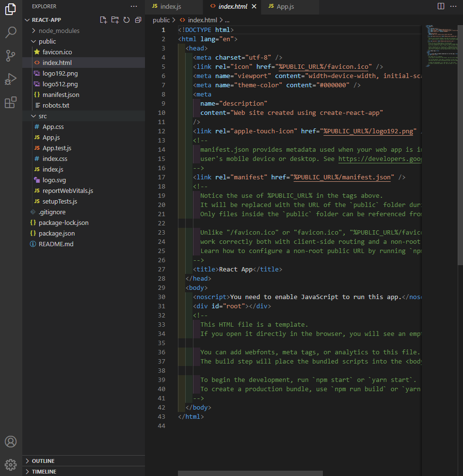Expand the TIMELINE section
463x476 pixels.
(x=44, y=472)
